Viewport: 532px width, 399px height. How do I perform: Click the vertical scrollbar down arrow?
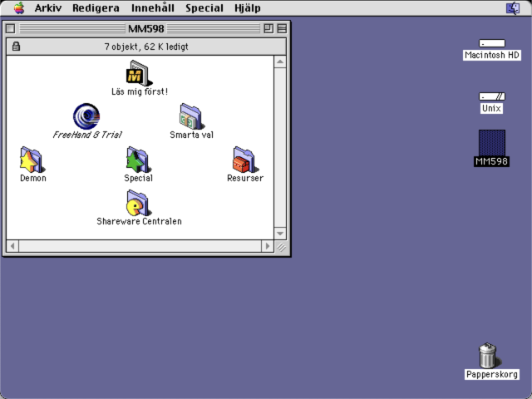tap(280, 234)
